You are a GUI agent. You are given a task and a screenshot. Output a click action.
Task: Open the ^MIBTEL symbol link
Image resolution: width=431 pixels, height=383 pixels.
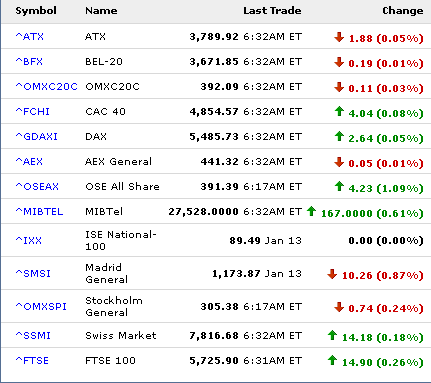click(x=39, y=211)
